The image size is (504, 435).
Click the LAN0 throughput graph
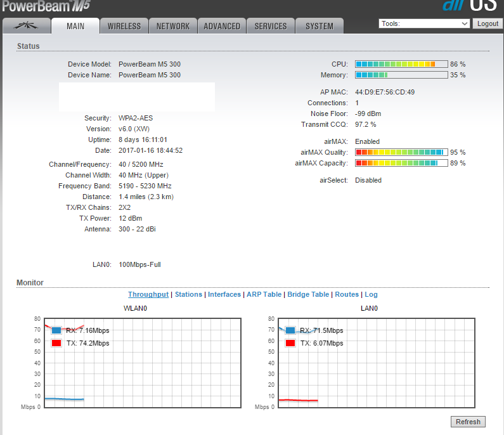(x=377, y=363)
